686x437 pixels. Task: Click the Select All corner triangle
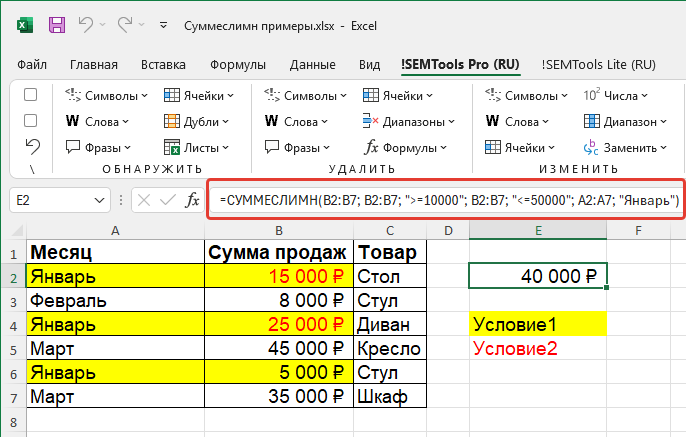point(16,231)
